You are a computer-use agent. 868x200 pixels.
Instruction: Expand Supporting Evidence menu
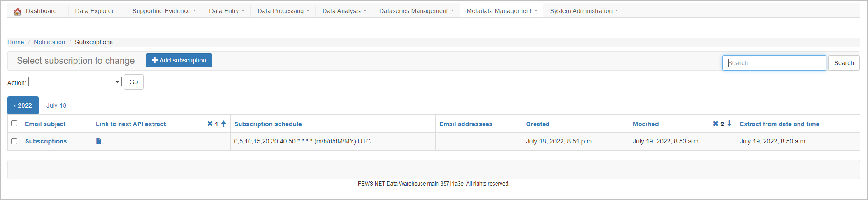click(164, 11)
